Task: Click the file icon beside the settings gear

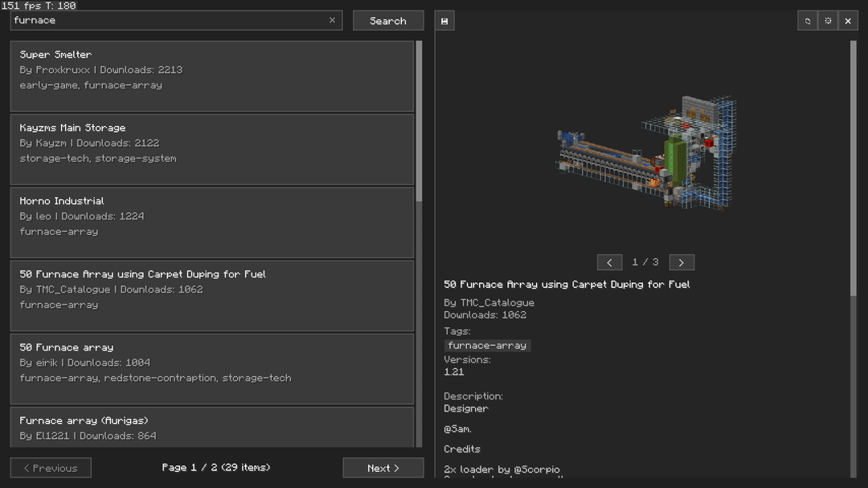Action: [x=808, y=21]
